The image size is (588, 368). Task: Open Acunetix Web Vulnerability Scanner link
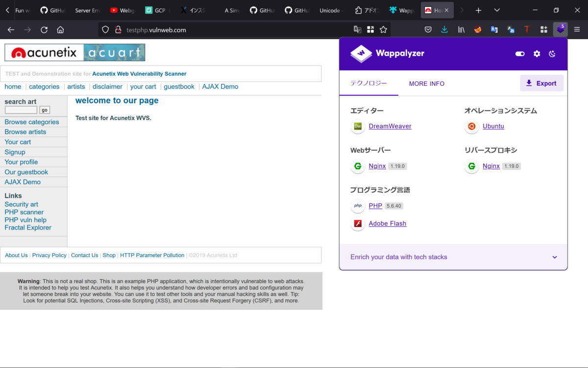click(139, 74)
